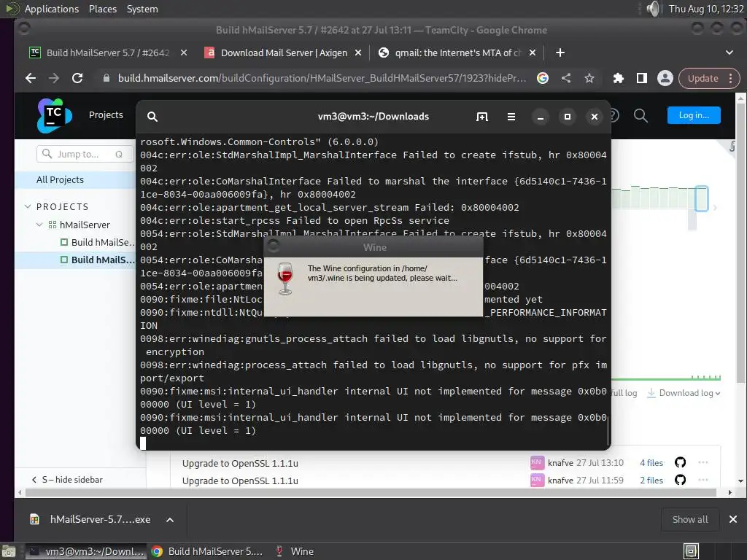This screenshot has height=560, width=747.
Task: Switch to Wine window in taskbar
Action: (x=295, y=551)
